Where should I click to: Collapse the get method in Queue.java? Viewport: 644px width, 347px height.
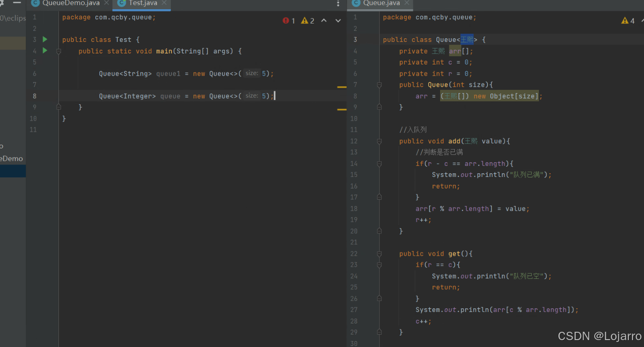click(379, 253)
